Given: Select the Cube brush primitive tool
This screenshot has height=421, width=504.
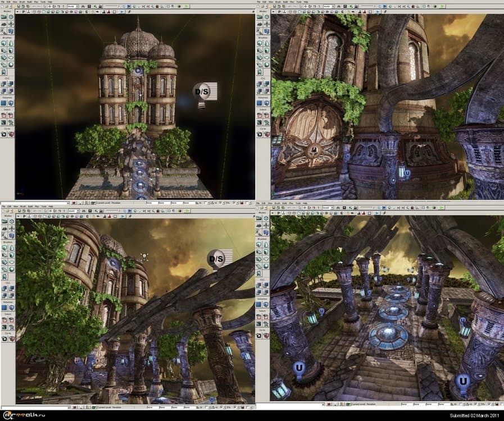Looking at the screenshot, I should point(4,42).
